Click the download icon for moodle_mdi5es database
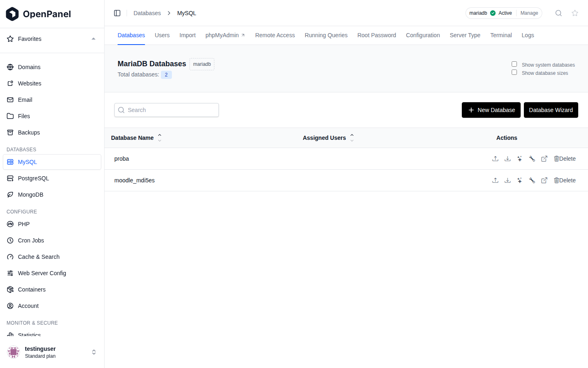Screen dimensions: 588x368 point(508,180)
